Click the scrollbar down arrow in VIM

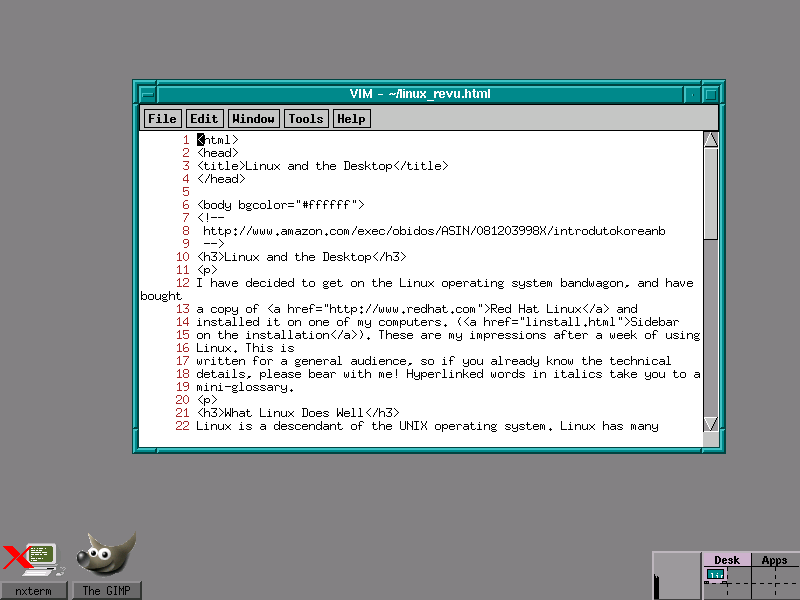tap(711, 424)
